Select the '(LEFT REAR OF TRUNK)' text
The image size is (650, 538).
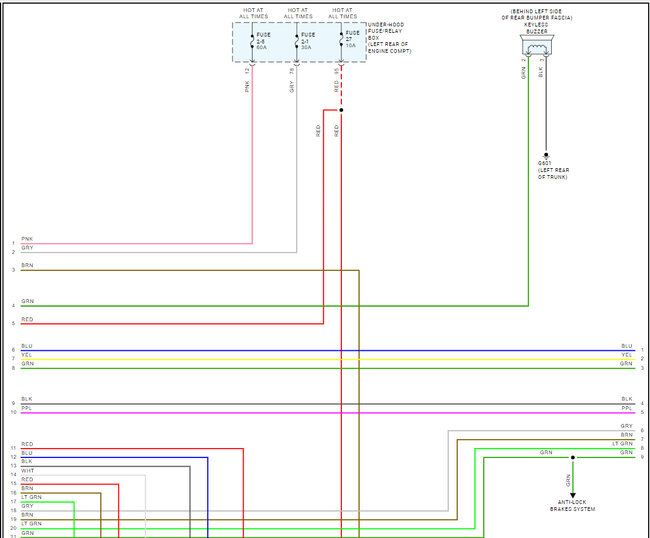pyautogui.click(x=553, y=174)
